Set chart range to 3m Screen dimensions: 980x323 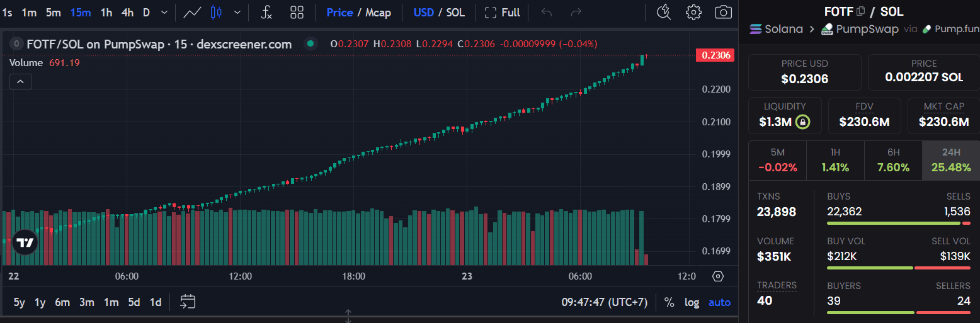[x=87, y=302]
